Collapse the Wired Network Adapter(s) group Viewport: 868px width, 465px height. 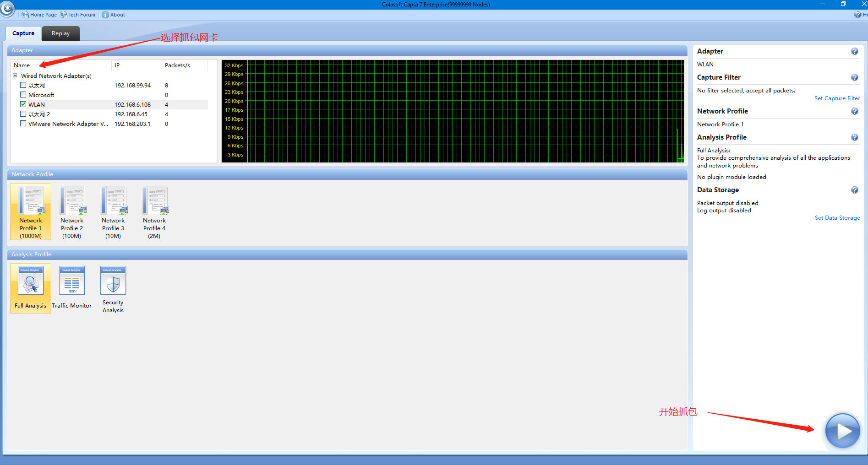[15, 75]
